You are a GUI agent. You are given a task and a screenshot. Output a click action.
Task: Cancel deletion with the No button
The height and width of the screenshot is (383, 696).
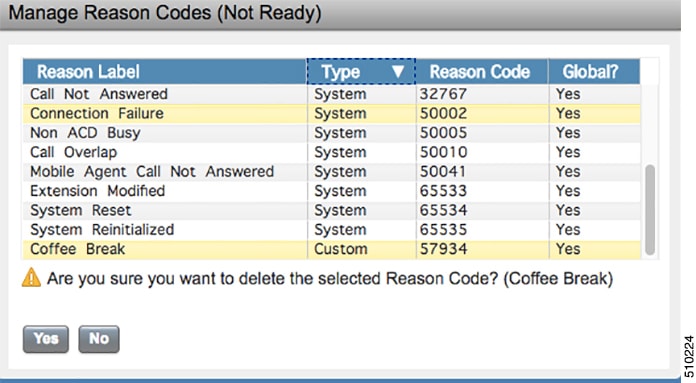pos(99,339)
